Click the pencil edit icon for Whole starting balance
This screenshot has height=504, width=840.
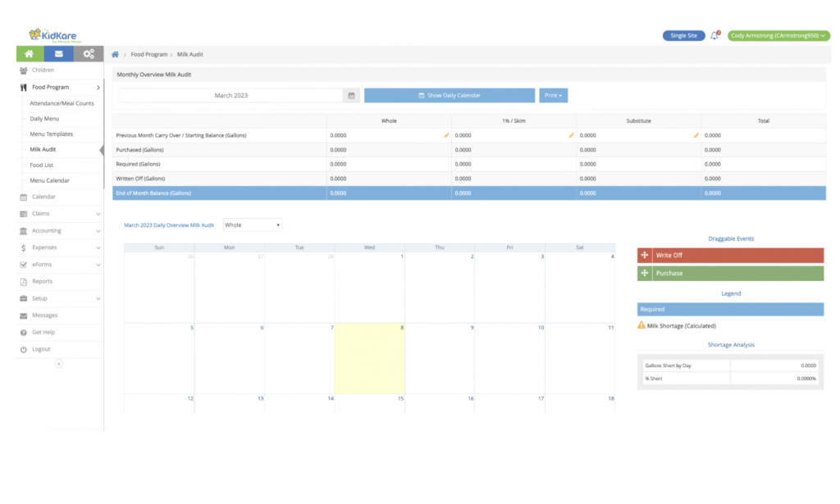point(446,135)
